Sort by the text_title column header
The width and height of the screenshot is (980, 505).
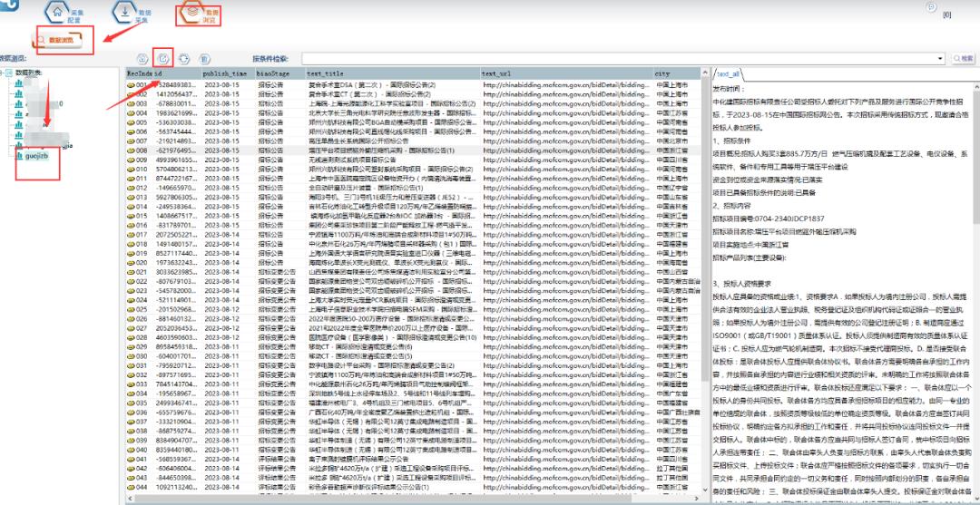point(393,73)
